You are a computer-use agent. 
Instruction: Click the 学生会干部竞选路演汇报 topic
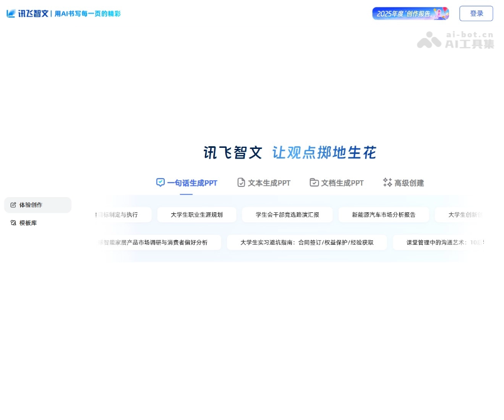[x=287, y=214]
